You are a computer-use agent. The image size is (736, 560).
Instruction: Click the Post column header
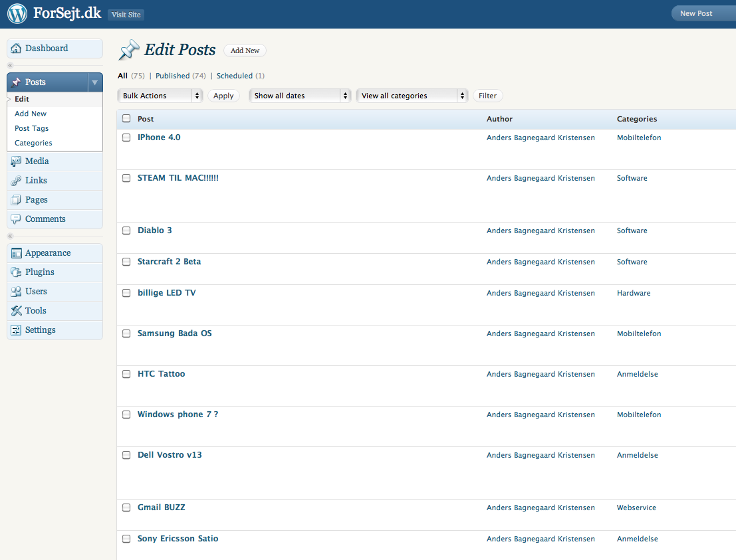(146, 119)
